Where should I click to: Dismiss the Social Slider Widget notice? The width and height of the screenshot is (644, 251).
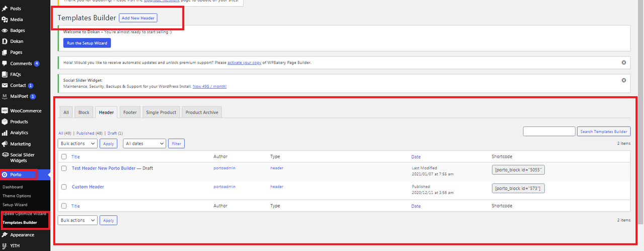pos(624,80)
